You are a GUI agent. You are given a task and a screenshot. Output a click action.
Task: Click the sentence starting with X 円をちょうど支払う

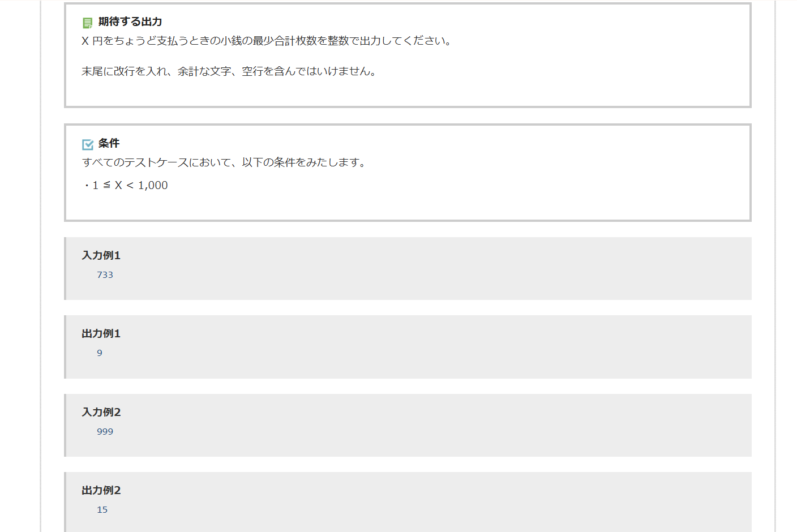(x=266, y=41)
